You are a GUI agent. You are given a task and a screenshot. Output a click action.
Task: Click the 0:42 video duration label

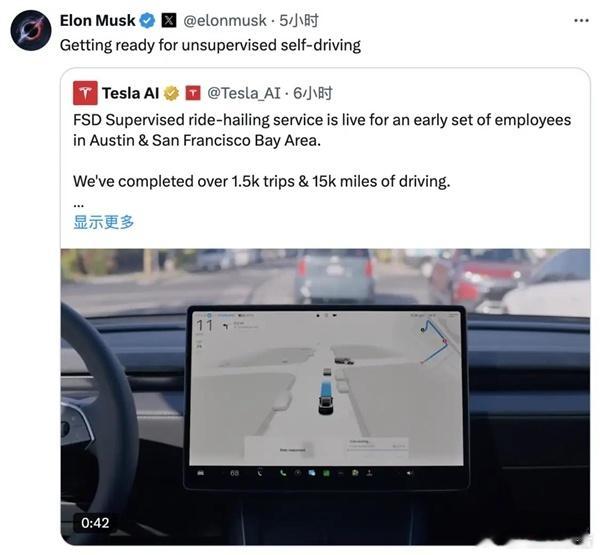(x=95, y=523)
